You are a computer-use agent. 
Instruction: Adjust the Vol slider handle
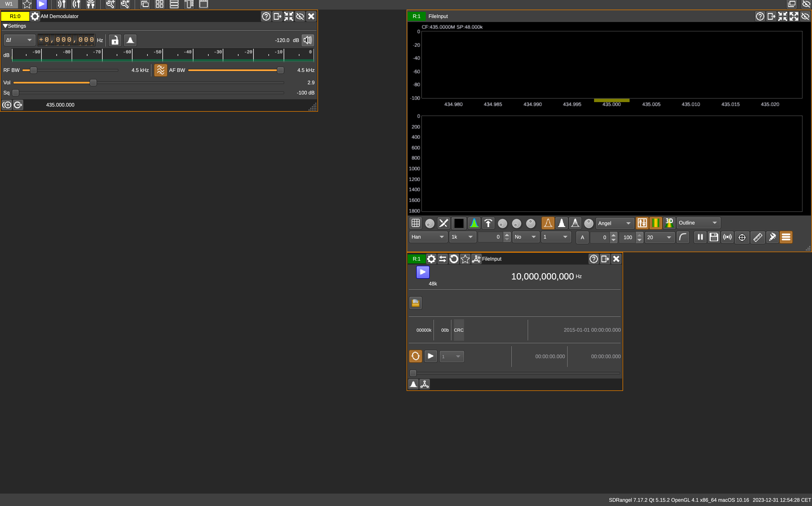click(93, 83)
